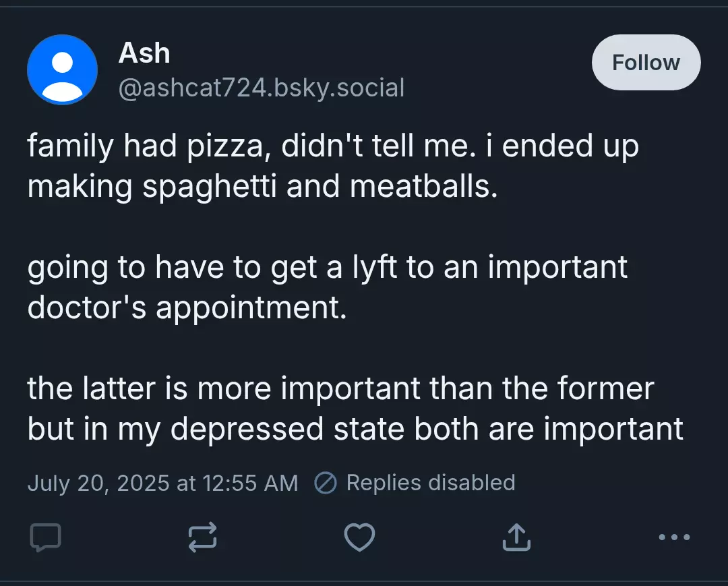728x586 pixels.
Task: Click the reply speech bubble icon
Action: coord(46,537)
